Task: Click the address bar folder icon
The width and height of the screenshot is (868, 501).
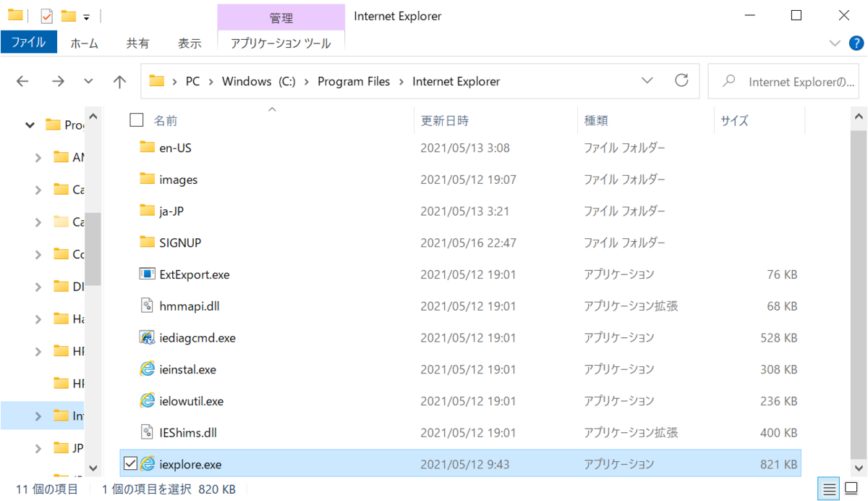Action: click(156, 81)
